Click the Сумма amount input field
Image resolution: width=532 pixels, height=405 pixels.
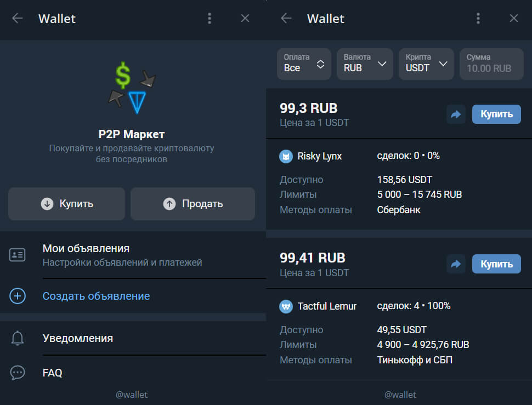tap(491, 64)
